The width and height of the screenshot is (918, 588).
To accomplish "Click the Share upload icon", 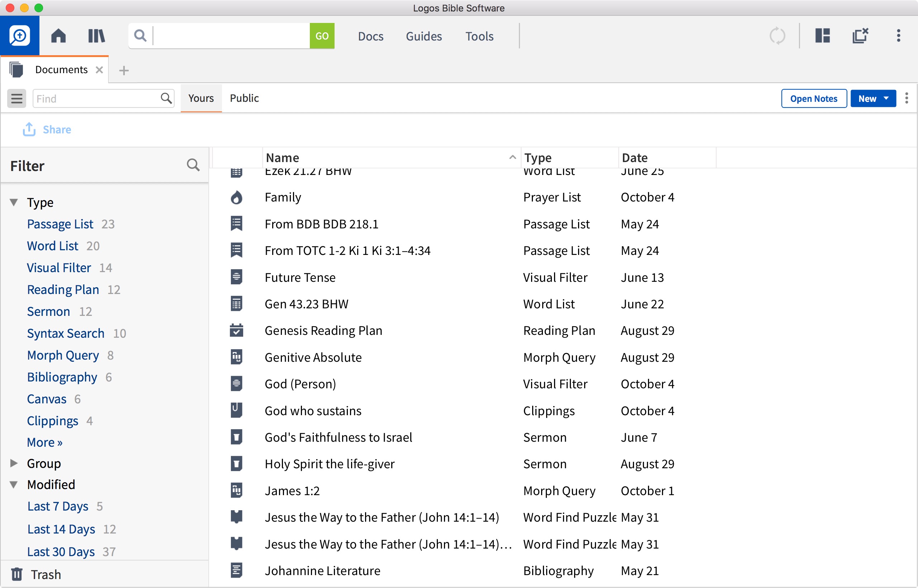I will [29, 129].
